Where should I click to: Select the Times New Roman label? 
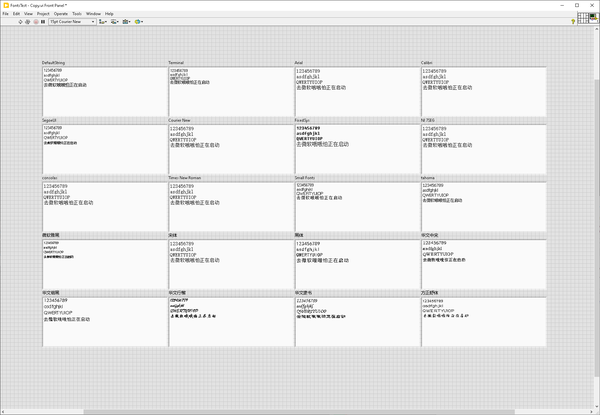click(x=184, y=177)
